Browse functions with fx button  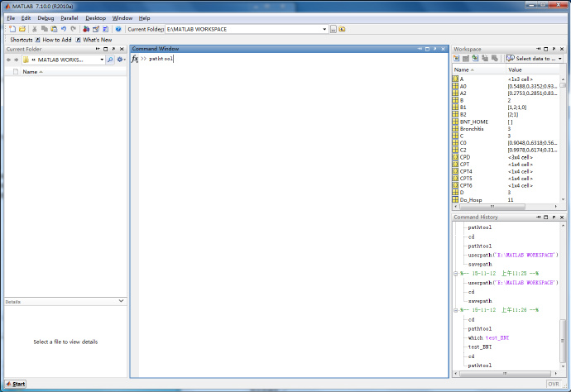[x=135, y=59]
